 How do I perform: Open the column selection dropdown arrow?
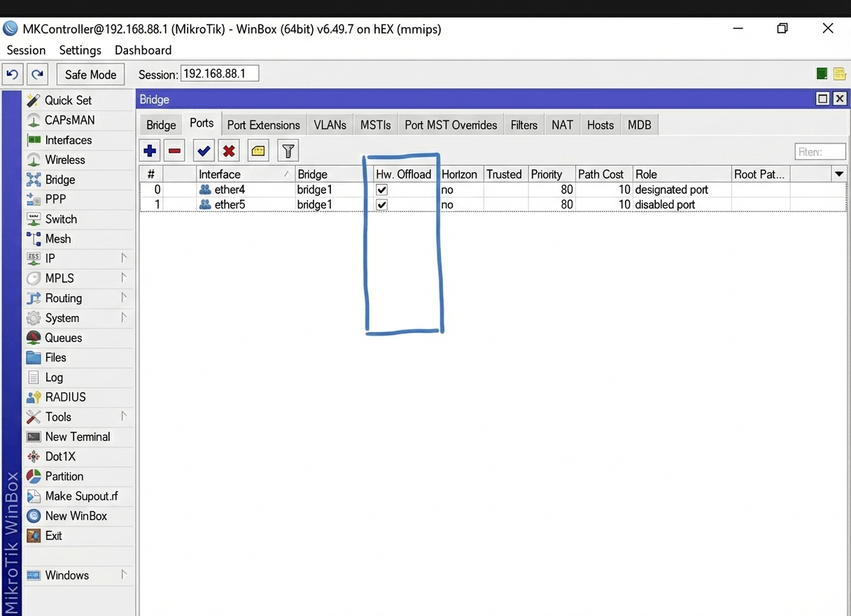pos(838,174)
